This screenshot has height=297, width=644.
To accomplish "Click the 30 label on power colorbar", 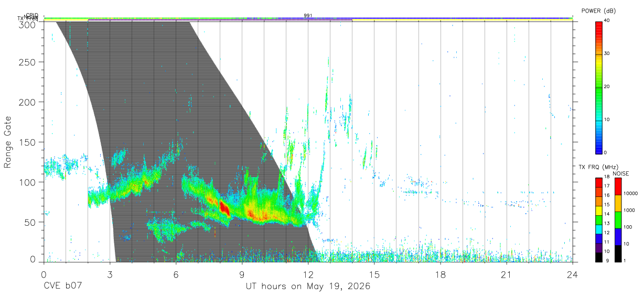I will (x=608, y=54).
